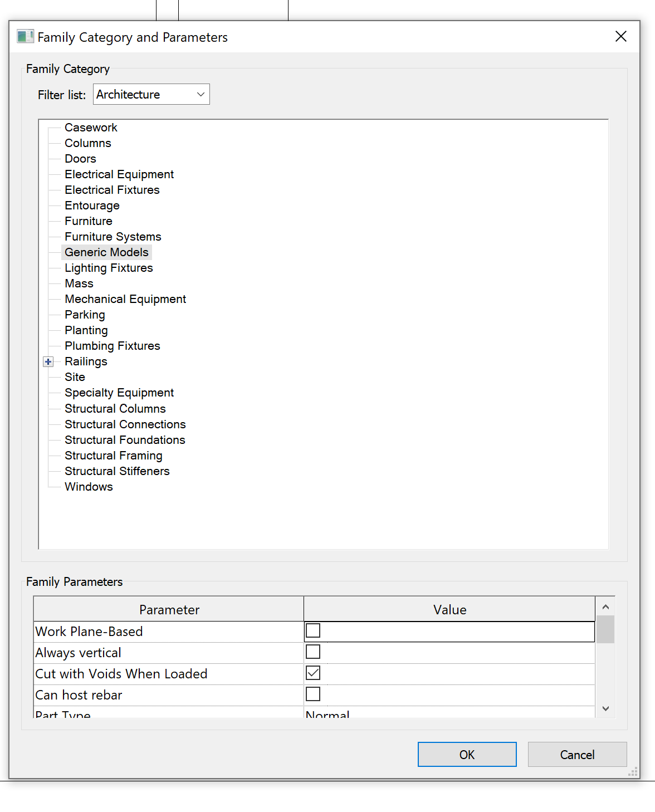Click the Cancel button

tap(577, 754)
